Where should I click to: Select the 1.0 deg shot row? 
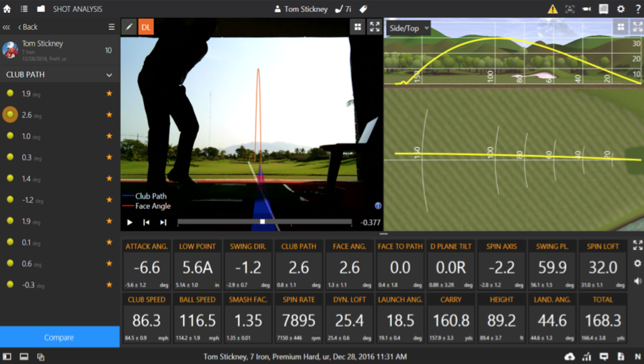60,136
